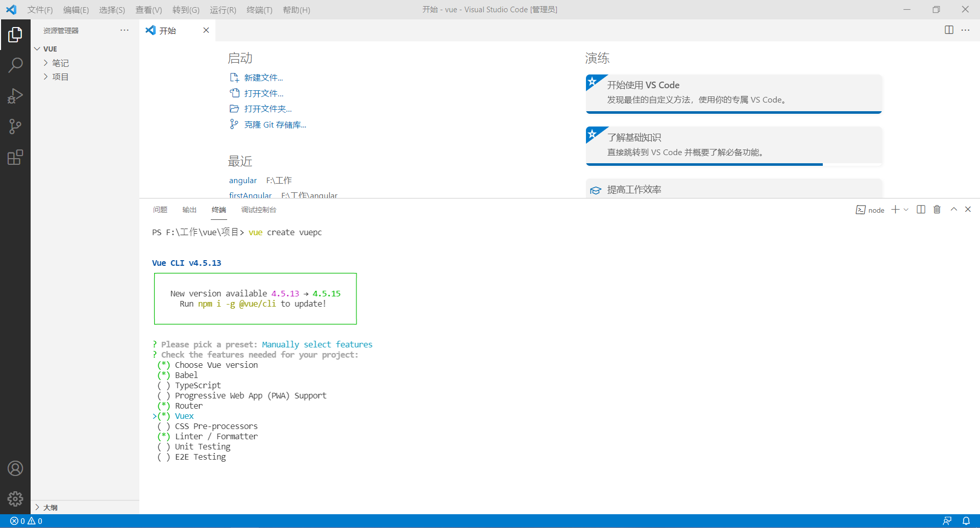Switch to the 问题 panel tab

[160, 210]
